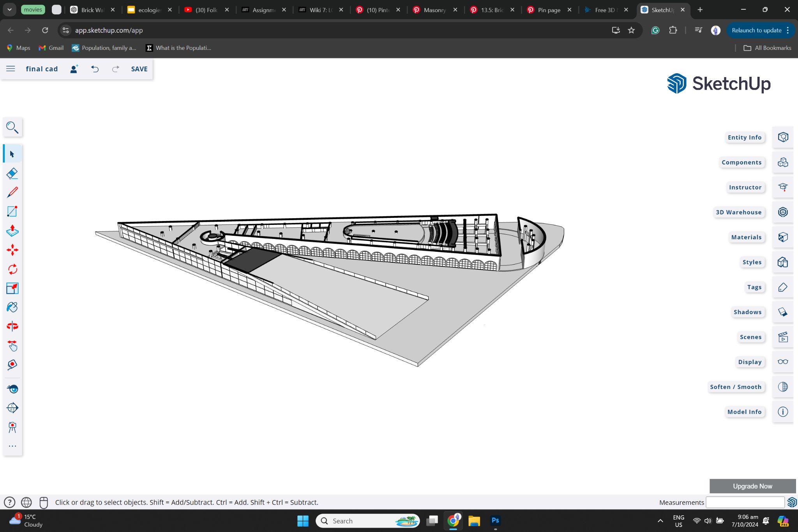Viewport: 798px width, 532px height.
Task: Open the Shadows panel
Action: point(747,312)
